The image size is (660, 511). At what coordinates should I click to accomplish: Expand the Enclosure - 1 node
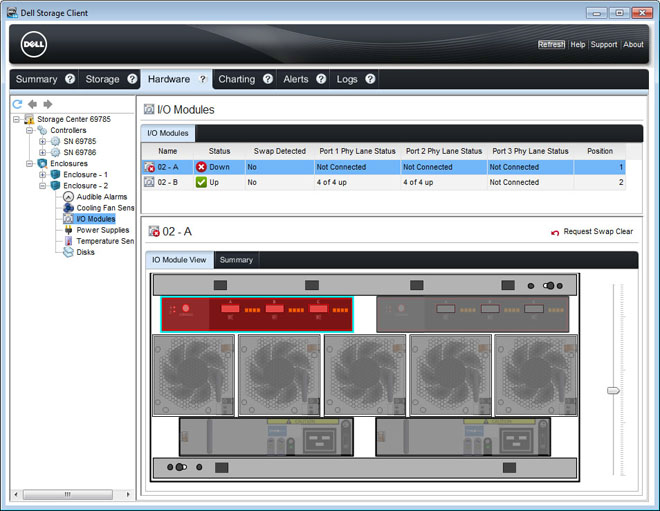[42, 175]
